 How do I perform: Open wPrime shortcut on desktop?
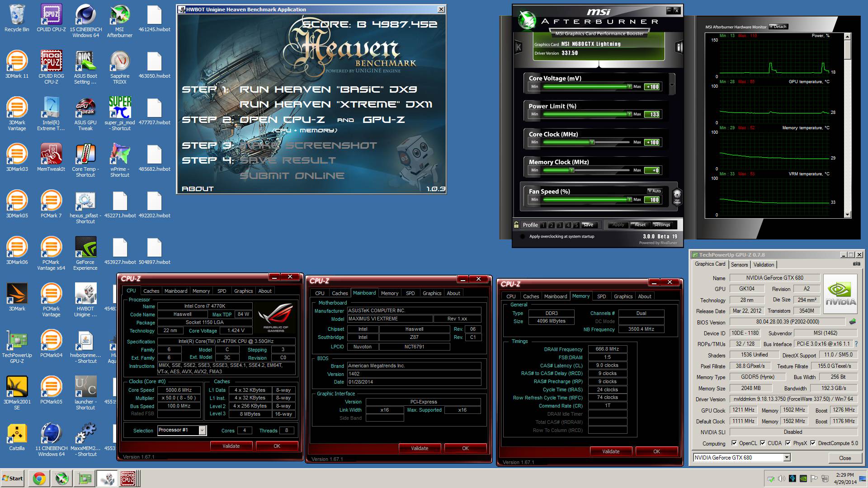(x=120, y=160)
